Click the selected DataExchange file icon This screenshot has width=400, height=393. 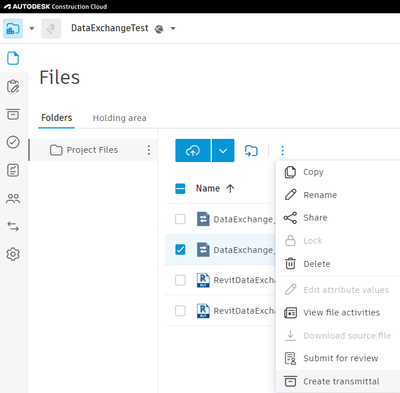(203, 250)
